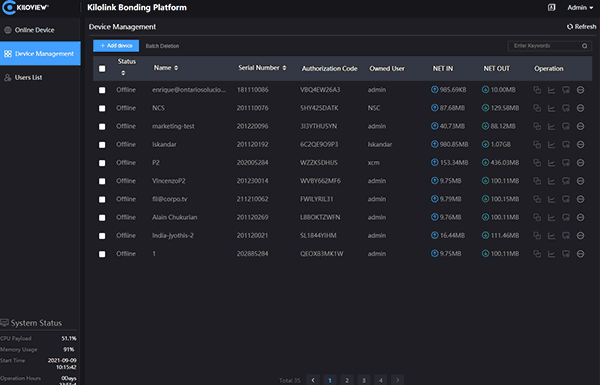Open the traffic chart icon for the Iskandar row
600x385 pixels.
[x=551, y=145]
